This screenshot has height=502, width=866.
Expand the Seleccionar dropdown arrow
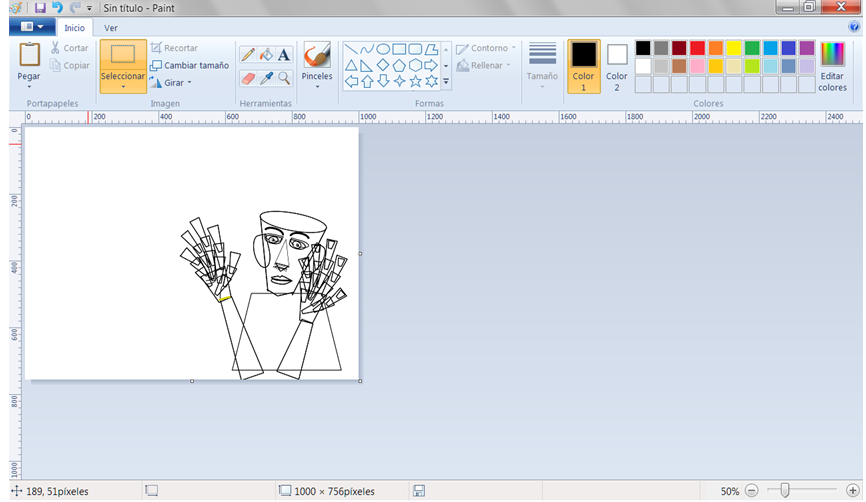pos(123,87)
